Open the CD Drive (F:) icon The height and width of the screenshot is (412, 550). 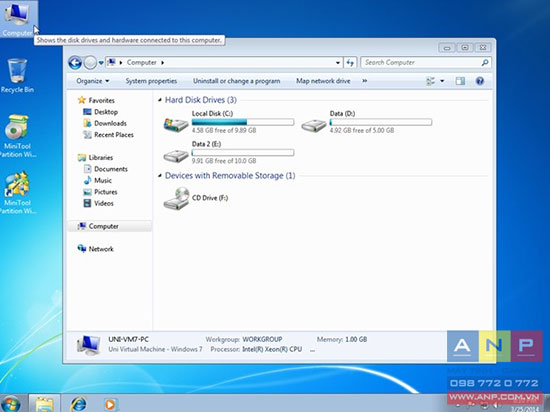[x=176, y=198]
